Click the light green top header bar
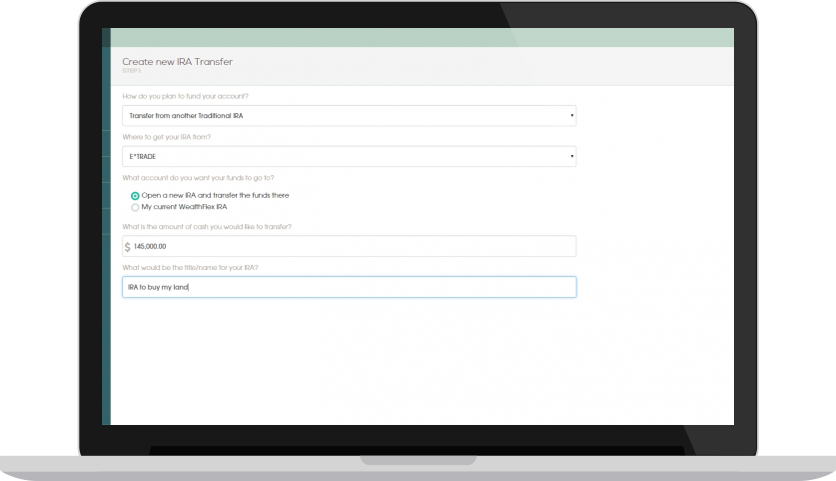 click(420, 38)
